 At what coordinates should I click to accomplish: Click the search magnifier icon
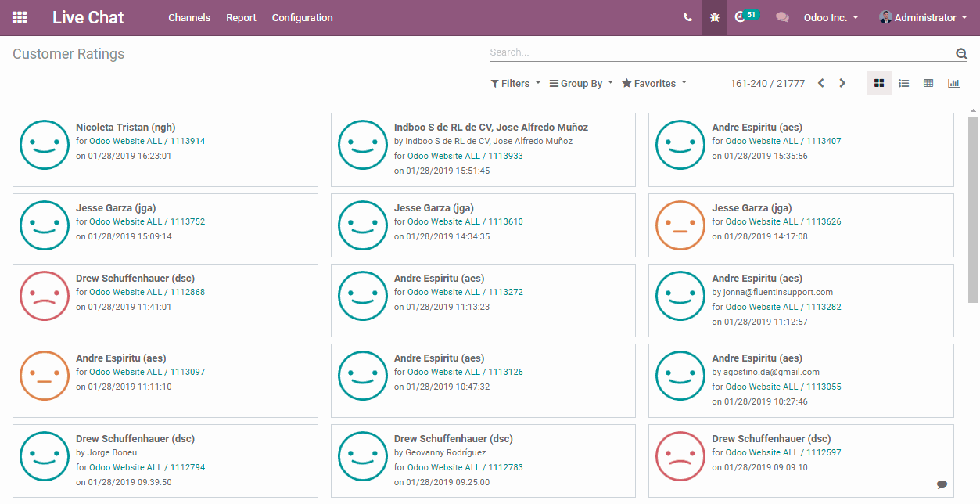[x=961, y=53]
